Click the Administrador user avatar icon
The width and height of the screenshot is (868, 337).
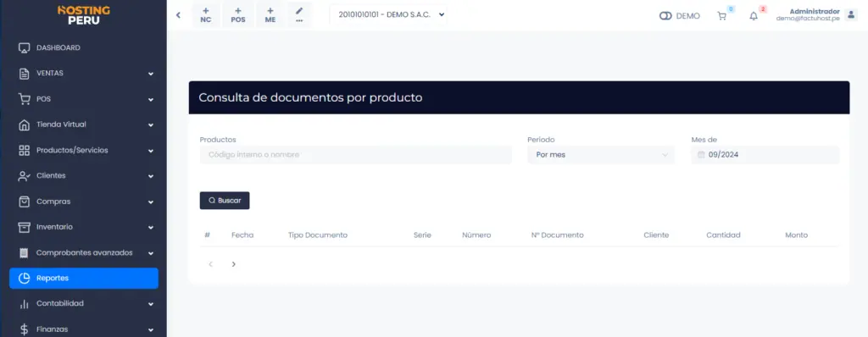pyautogui.click(x=851, y=15)
